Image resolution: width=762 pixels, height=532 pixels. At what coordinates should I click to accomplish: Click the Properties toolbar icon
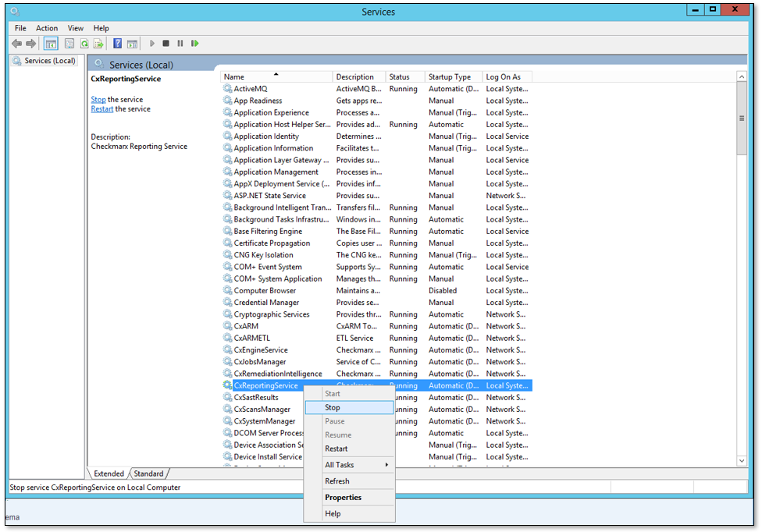[x=69, y=44]
